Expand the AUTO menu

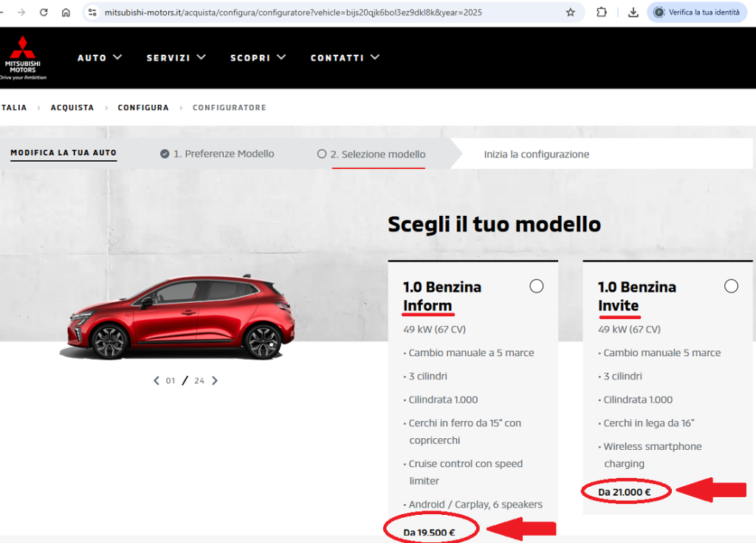pos(100,58)
